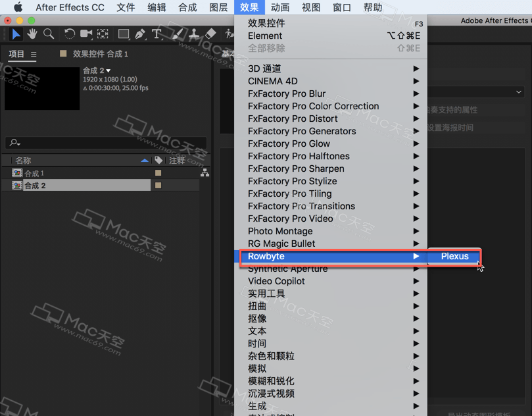Viewport: 532px width, 416px height.
Task: Select the Clone Stamp tool
Action: 194,34
